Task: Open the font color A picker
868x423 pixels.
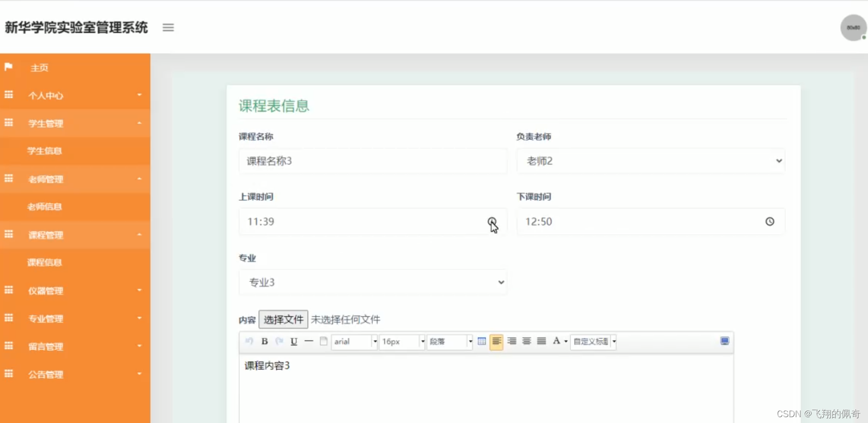Action: tap(557, 341)
